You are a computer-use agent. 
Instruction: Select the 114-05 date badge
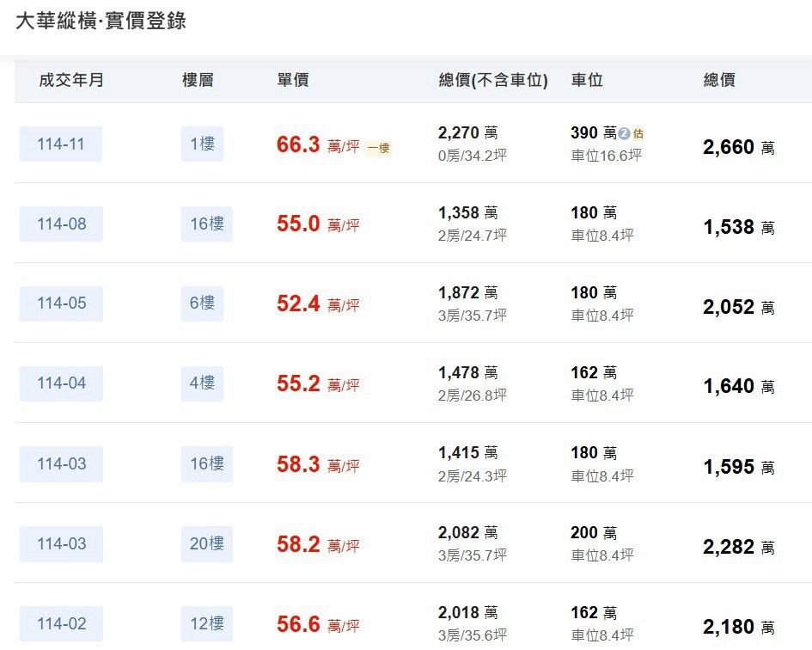coord(61,304)
